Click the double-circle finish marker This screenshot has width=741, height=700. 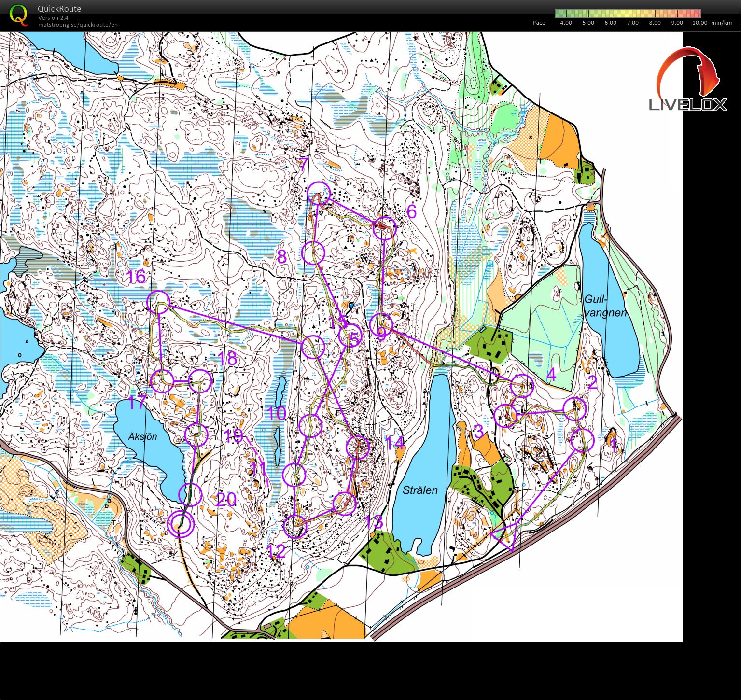point(180,524)
